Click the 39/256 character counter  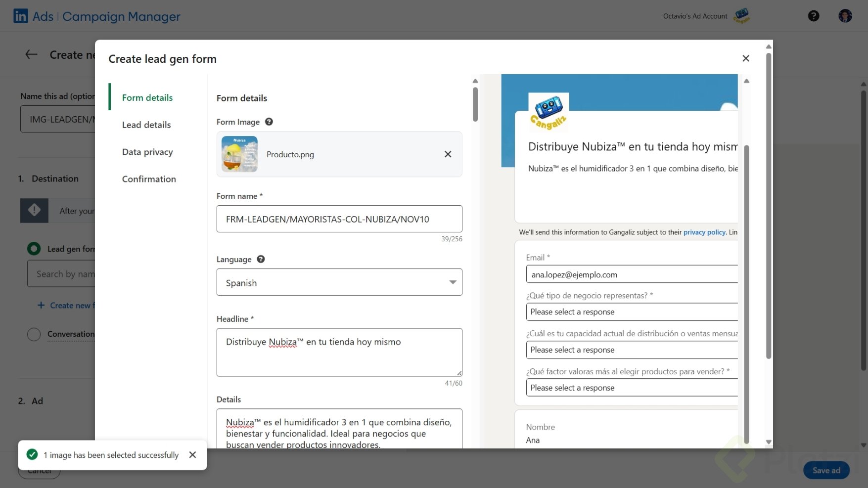coord(452,239)
